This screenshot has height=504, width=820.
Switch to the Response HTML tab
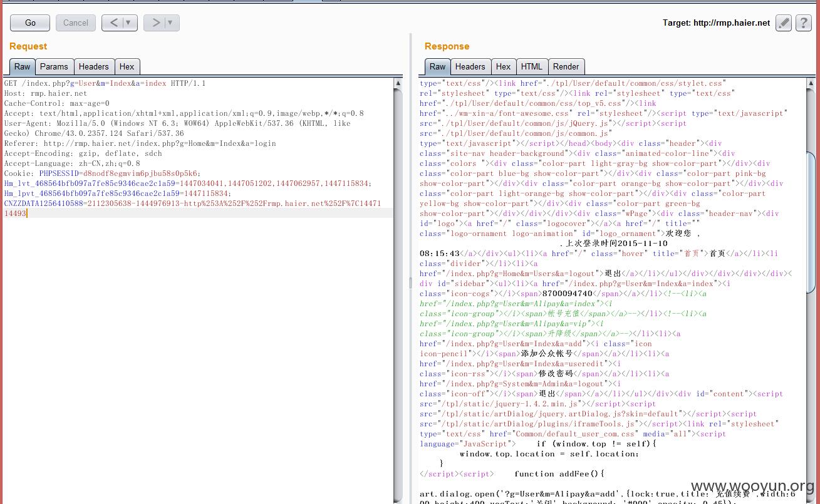coord(531,66)
